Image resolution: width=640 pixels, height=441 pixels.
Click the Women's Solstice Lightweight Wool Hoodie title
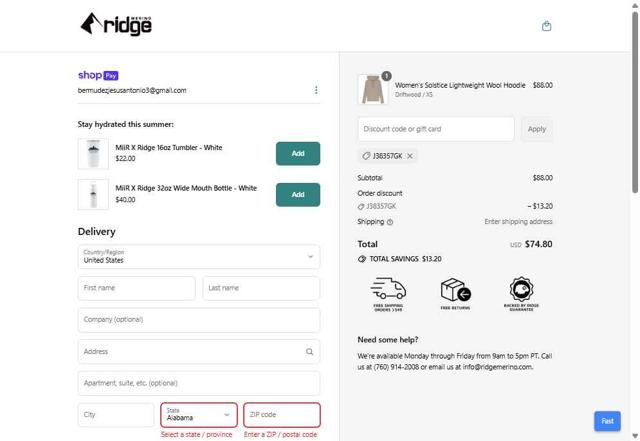coord(460,85)
